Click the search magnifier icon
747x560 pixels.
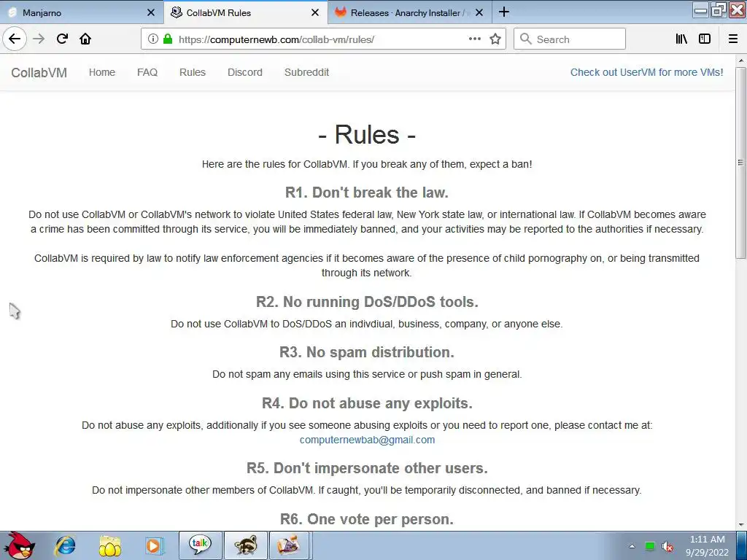[525, 39]
